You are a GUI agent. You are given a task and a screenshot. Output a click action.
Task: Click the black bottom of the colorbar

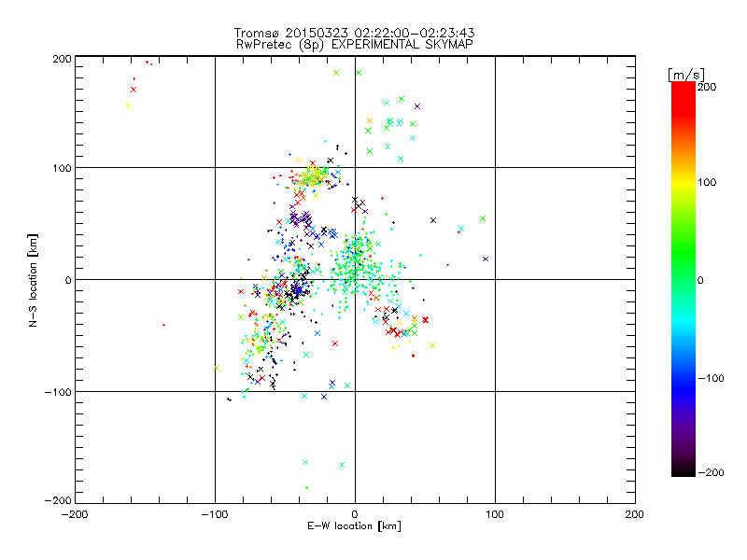[684, 469]
